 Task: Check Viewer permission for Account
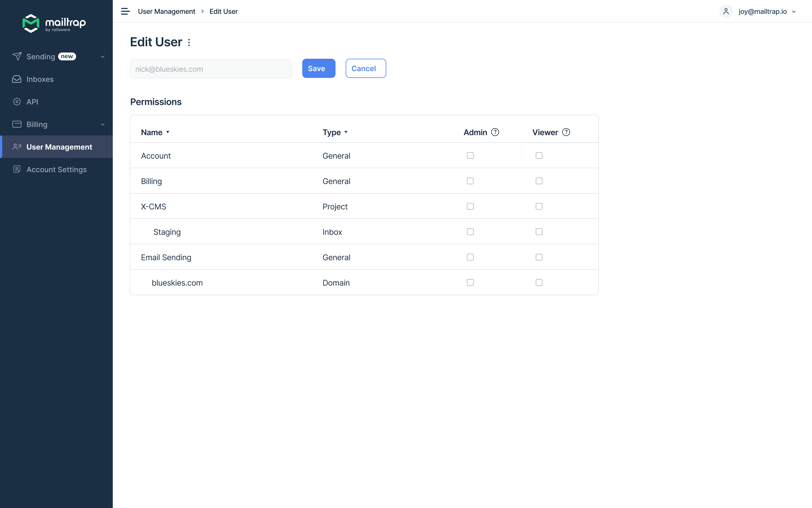[539, 156]
